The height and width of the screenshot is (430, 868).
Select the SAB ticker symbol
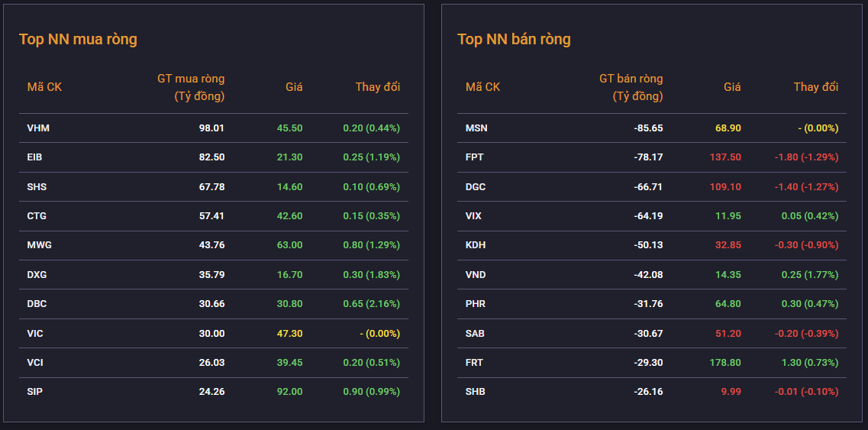click(x=475, y=334)
